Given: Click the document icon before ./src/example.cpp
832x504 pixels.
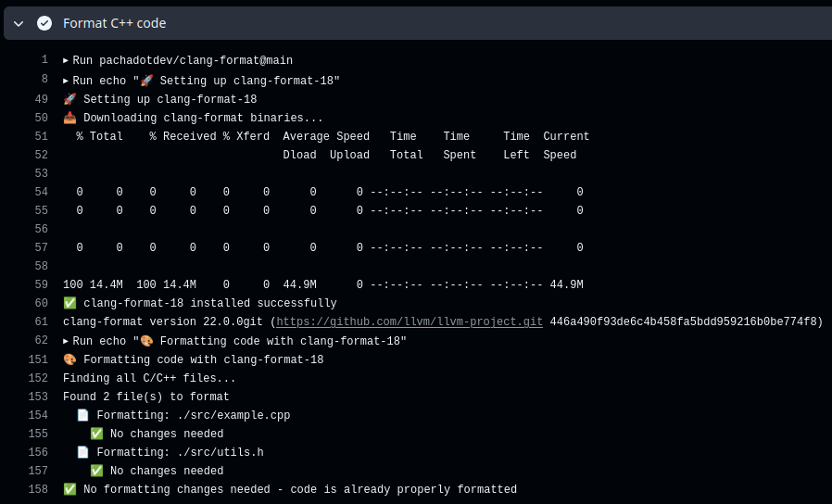Looking at the screenshot, I should [83, 415].
